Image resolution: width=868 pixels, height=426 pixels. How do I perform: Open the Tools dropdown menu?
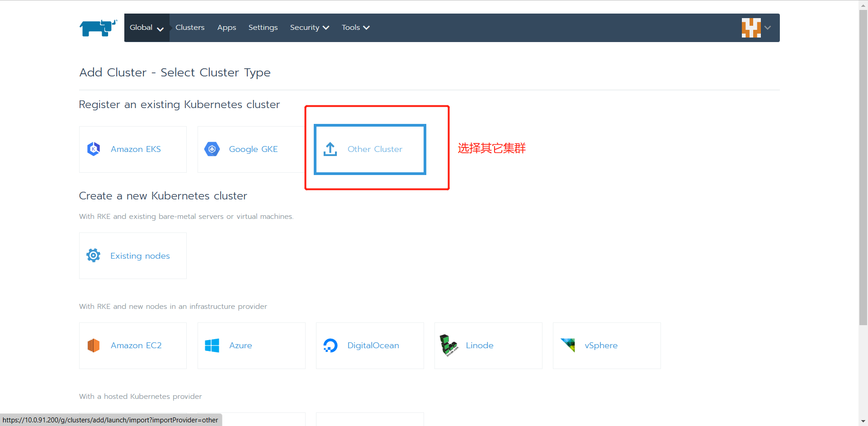355,27
